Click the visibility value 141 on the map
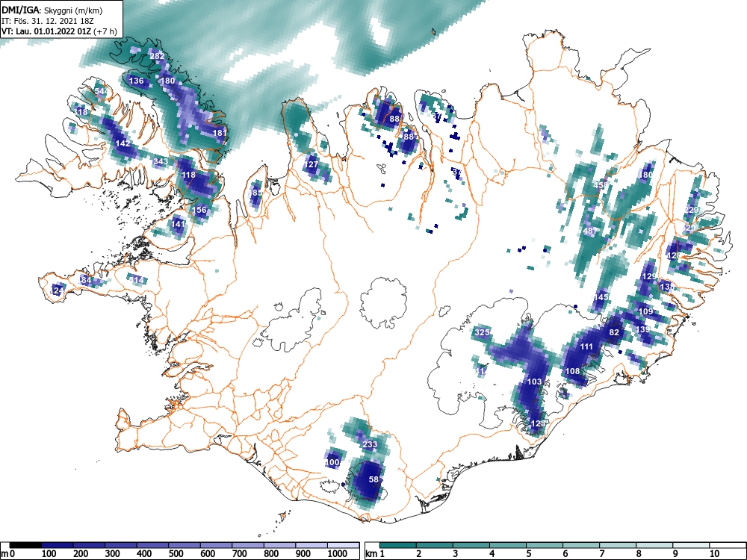747x560 pixels. click(178, 224)
